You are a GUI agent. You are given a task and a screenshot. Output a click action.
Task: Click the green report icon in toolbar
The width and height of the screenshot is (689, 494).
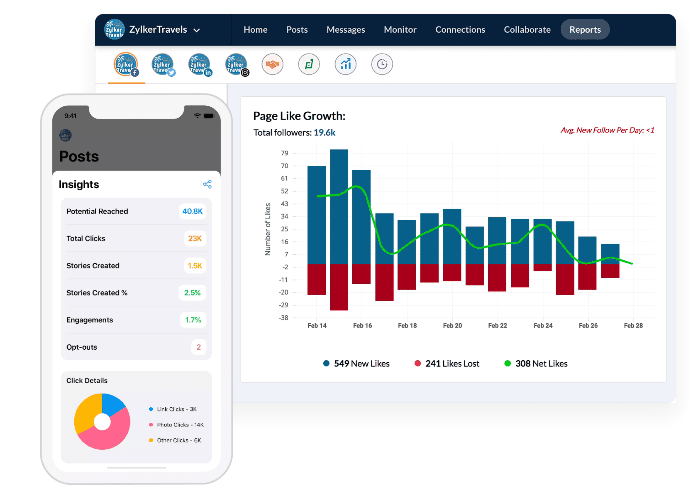pos(309,64)
